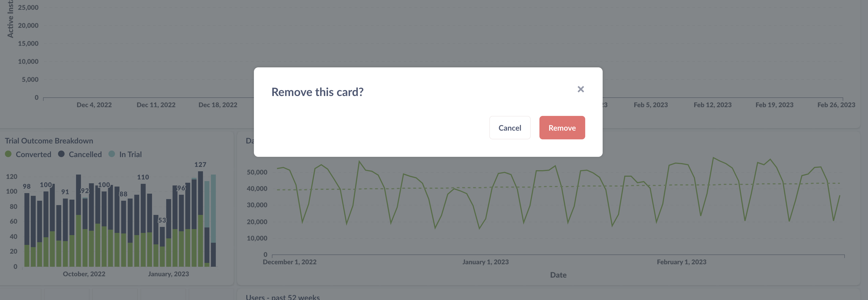Image resolution: width=868 pixels, height=300 pixels.
Task: Close the dialog with the X icon
Action: click(x=581, y=89)
